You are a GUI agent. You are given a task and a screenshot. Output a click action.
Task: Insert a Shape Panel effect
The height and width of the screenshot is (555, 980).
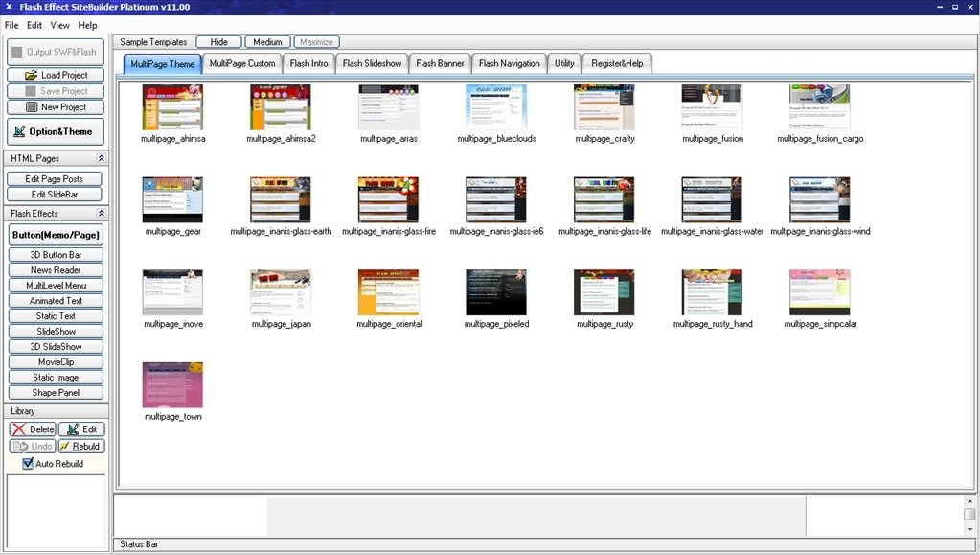(x=56, y=393)
